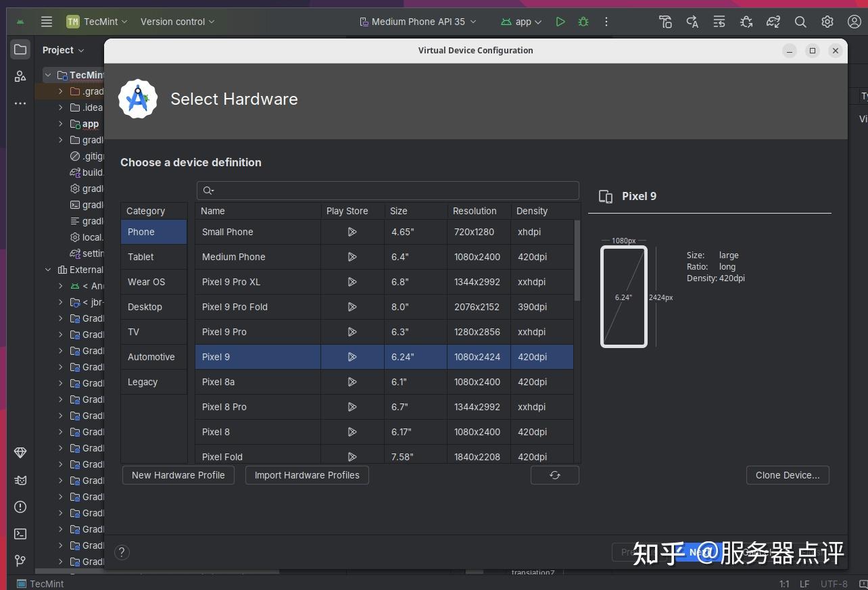The image size is (868, 590).
Task: Open Logcat using the cat icon
Action: [x=20, y=481]
